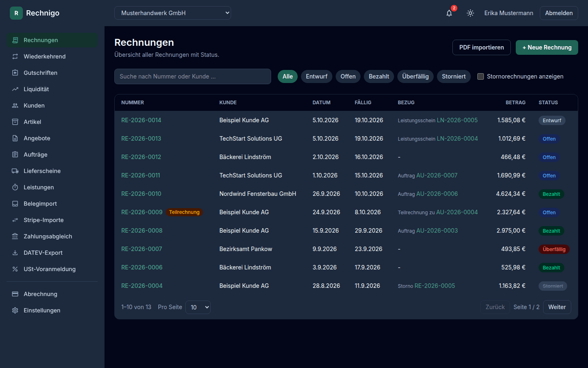Open Gutschriften via its sidebar icon
Screen dimensions: 588x368
click(15, 73)
